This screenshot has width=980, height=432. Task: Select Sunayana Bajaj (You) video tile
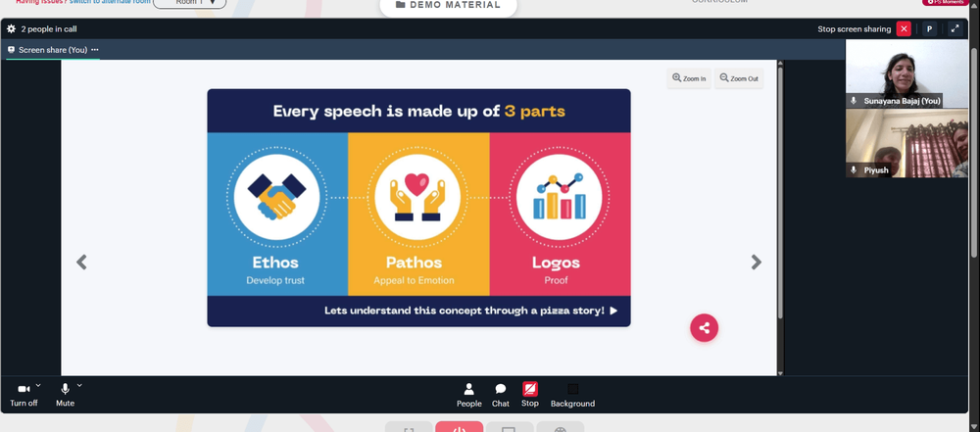pos(906,73)
